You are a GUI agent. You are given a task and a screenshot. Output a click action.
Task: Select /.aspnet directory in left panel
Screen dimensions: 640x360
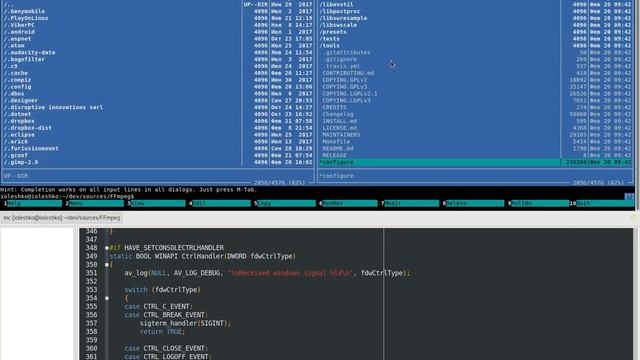[x=18, y=39]
